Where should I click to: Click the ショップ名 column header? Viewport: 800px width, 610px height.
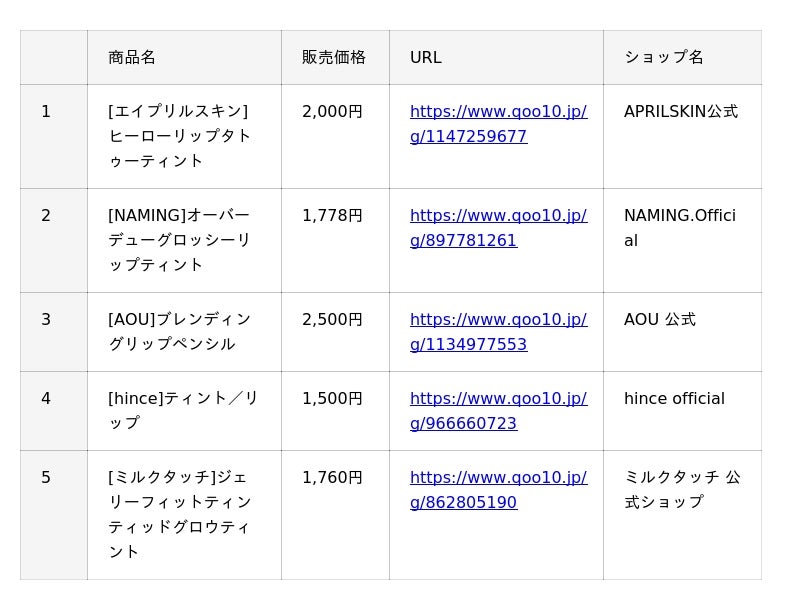(x=664, y=57)
